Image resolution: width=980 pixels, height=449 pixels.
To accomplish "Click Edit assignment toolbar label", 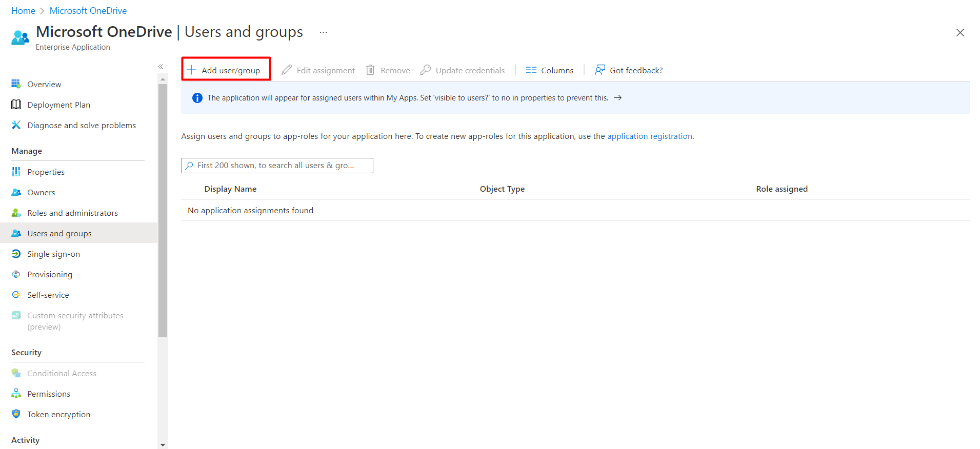I will coord(326,70).
